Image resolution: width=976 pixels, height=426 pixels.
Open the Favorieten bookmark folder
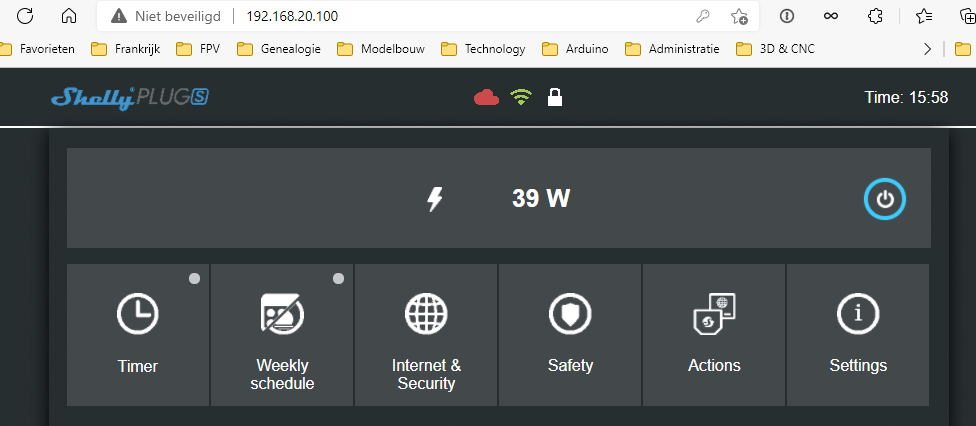pyautogui.click(x=38, y=49)
